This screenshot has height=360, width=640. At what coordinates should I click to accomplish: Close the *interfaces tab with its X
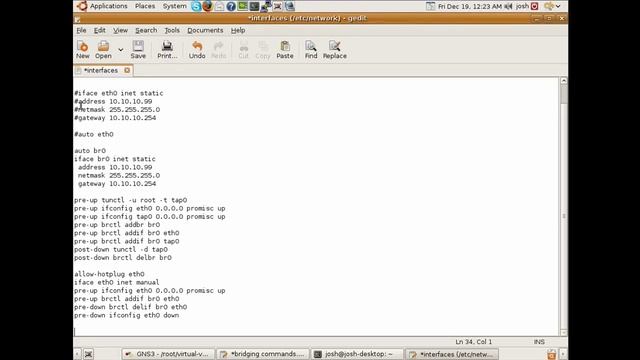pyautogui.click(x=127, y=70)
